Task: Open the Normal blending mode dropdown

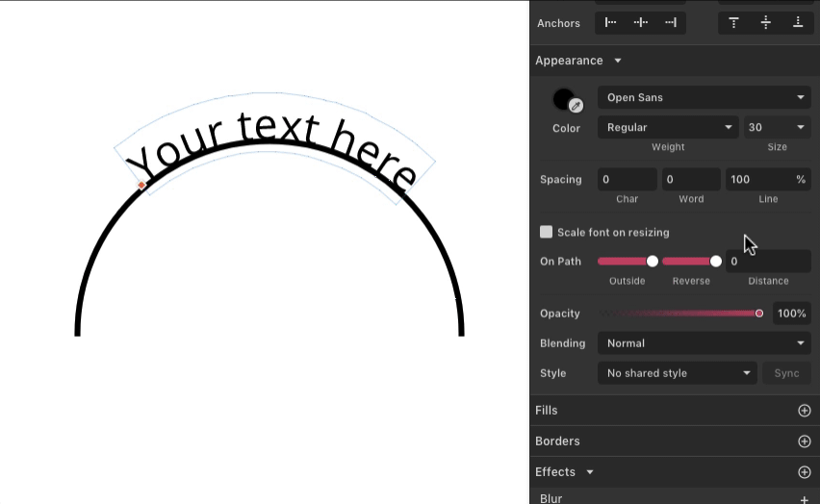Action: point(705,343)
